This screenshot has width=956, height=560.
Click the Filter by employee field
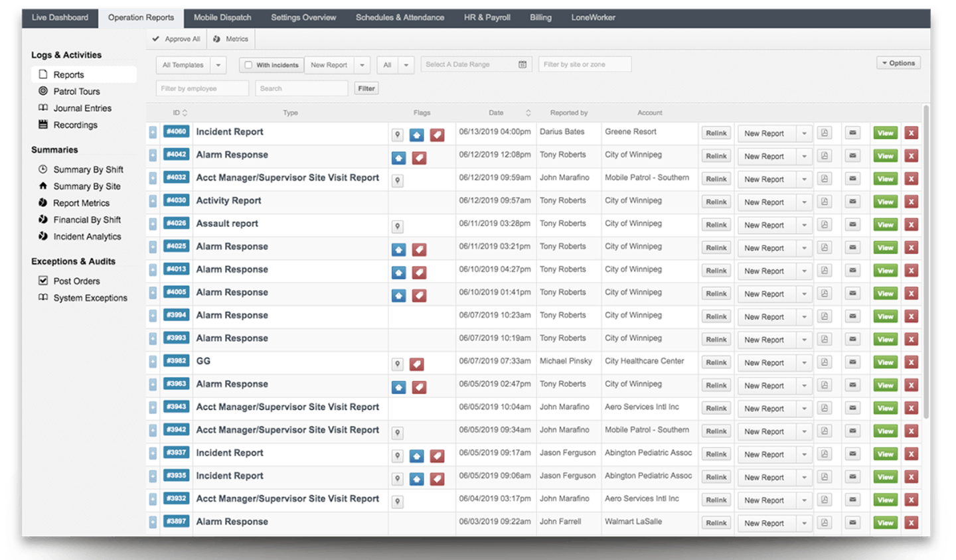tap(202, 88)
